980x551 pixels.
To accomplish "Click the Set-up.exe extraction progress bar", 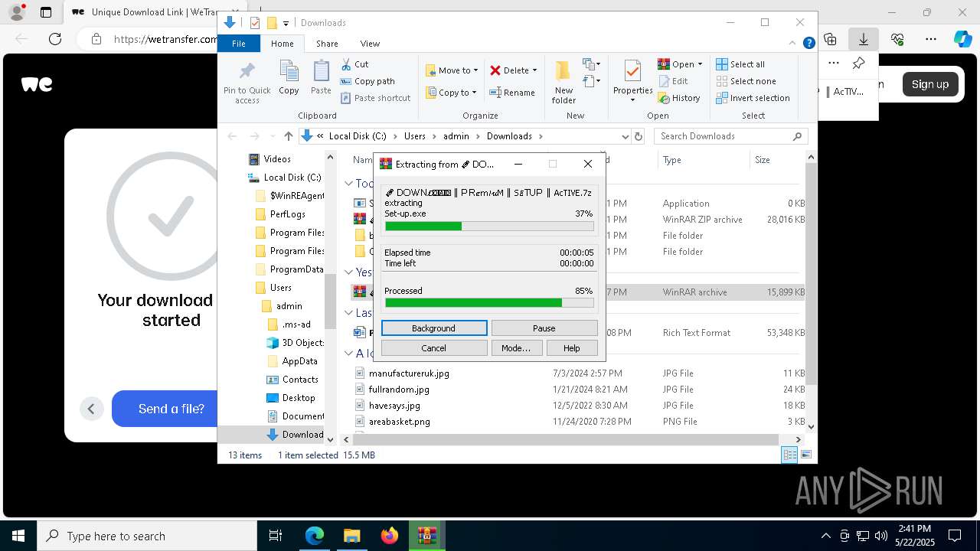I will coord(489,227).
